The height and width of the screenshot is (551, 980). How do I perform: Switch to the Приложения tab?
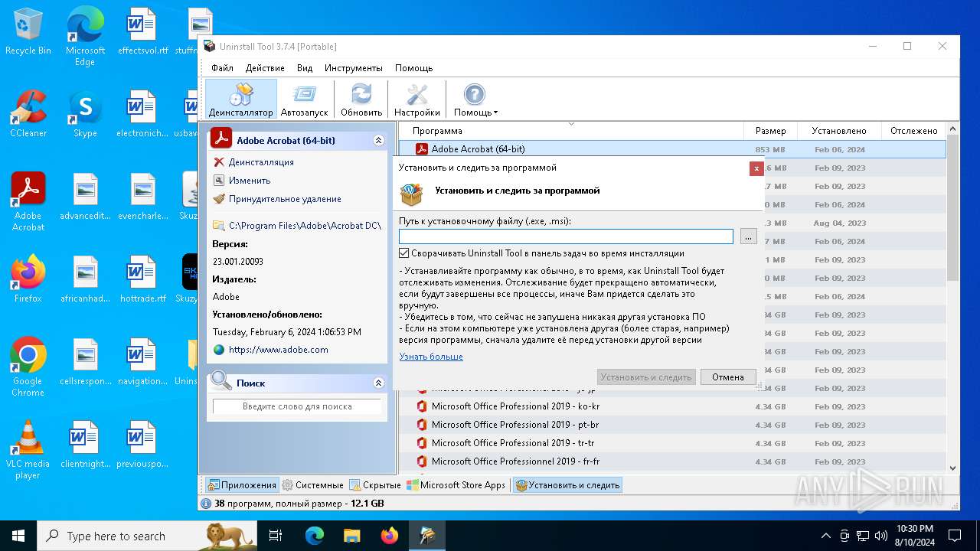tap(242, 485)
